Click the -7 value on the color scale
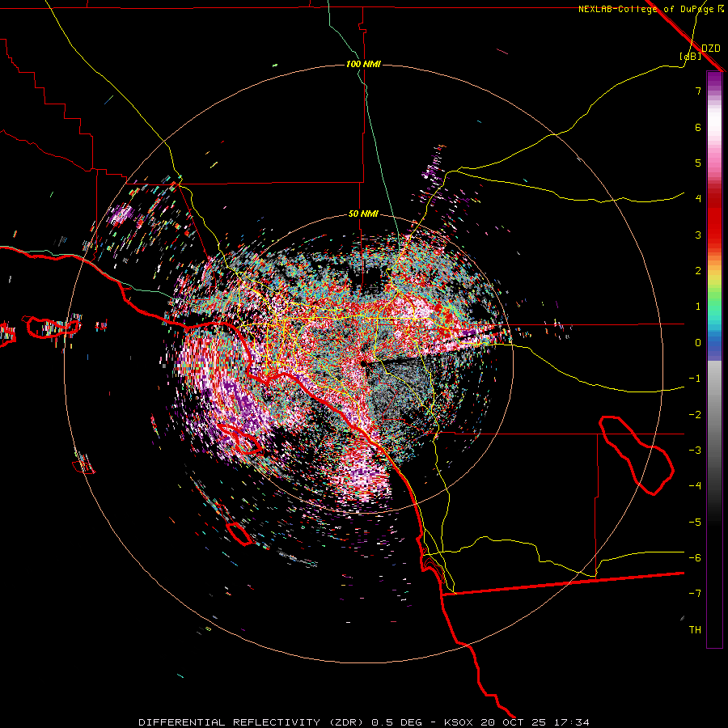Screen dimensions: 728x728 tap(695, 594)
